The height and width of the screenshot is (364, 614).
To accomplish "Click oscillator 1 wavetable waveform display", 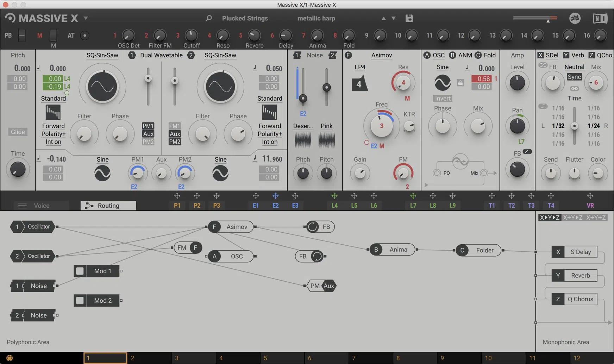I will click(x=102, y=86).
